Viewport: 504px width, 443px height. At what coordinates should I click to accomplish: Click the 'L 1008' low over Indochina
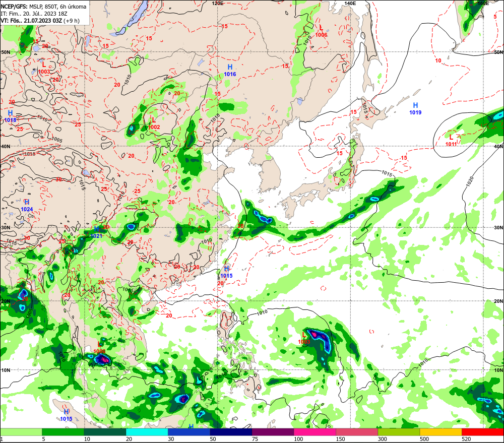99,348
